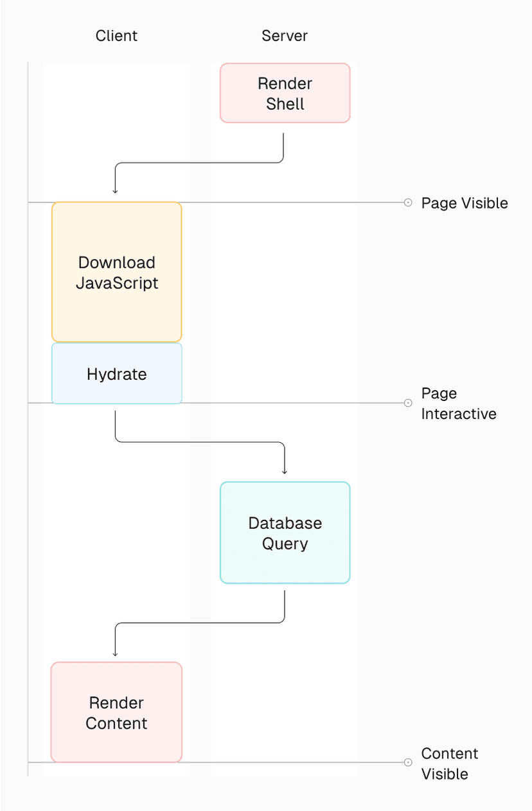Collapse the Render Shell node
The height and width of the screenshot is (811, 532).
pyautogui.click(x=285, y=93)
